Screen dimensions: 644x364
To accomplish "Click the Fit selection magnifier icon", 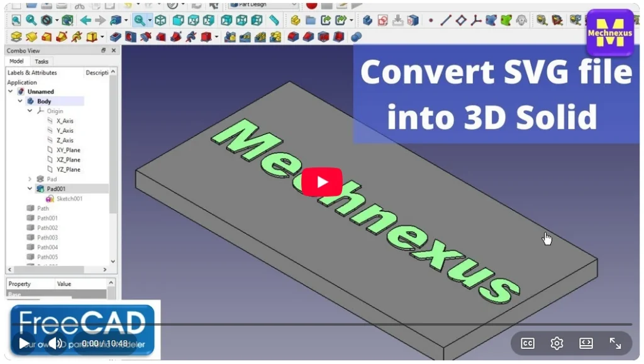I will (x=31, y=20).
